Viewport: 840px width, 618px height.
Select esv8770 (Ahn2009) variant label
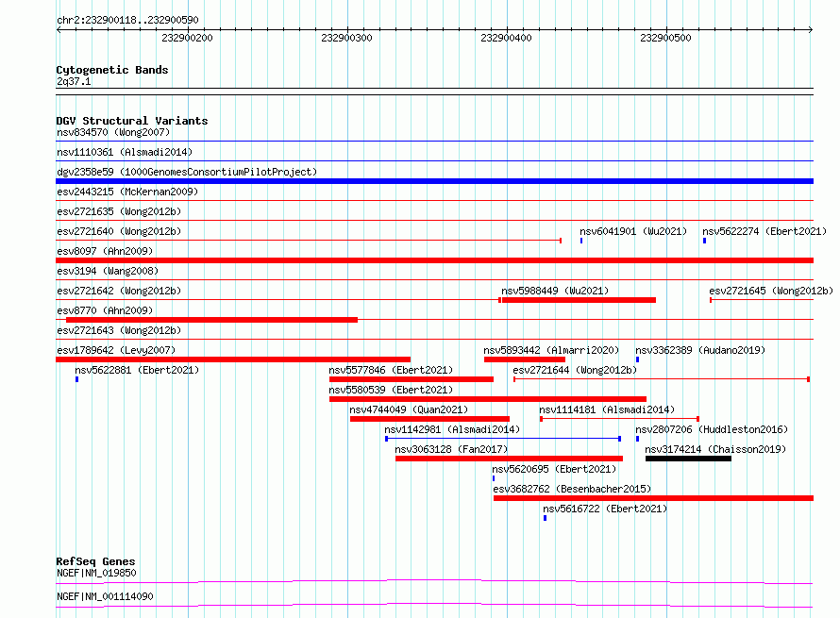coord(105,310)
